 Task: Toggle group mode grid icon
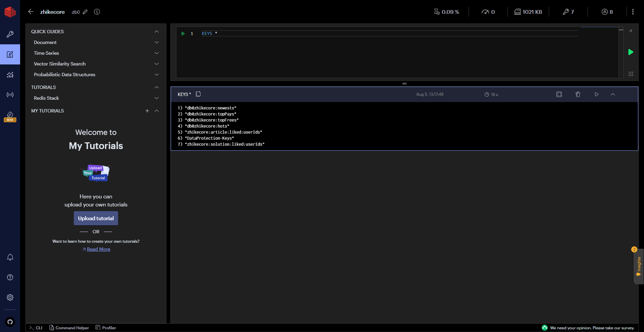pos(631,74)
